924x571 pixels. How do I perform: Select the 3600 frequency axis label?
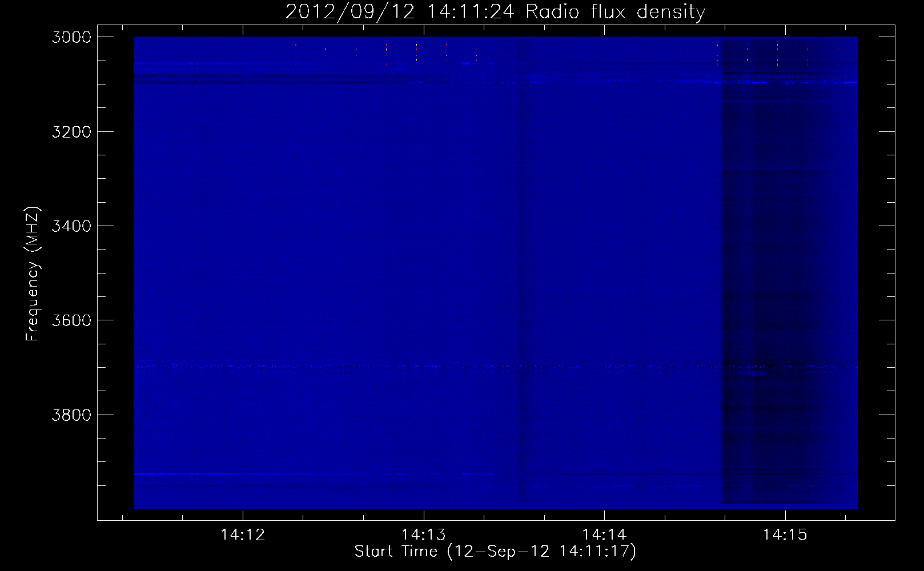tap(71, 320)
